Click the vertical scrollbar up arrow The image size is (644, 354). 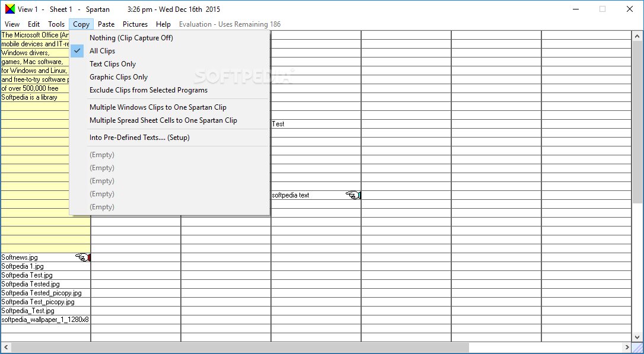coord(637,36)
